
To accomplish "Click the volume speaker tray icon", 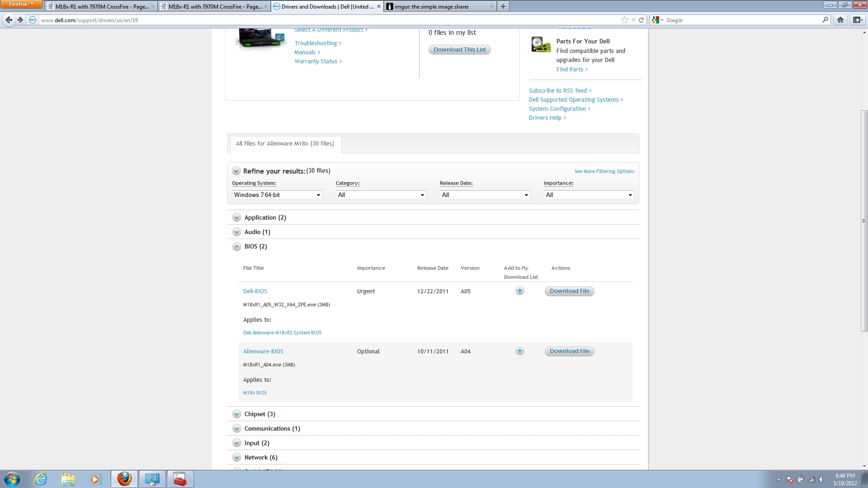I will [x=822, y=479].
